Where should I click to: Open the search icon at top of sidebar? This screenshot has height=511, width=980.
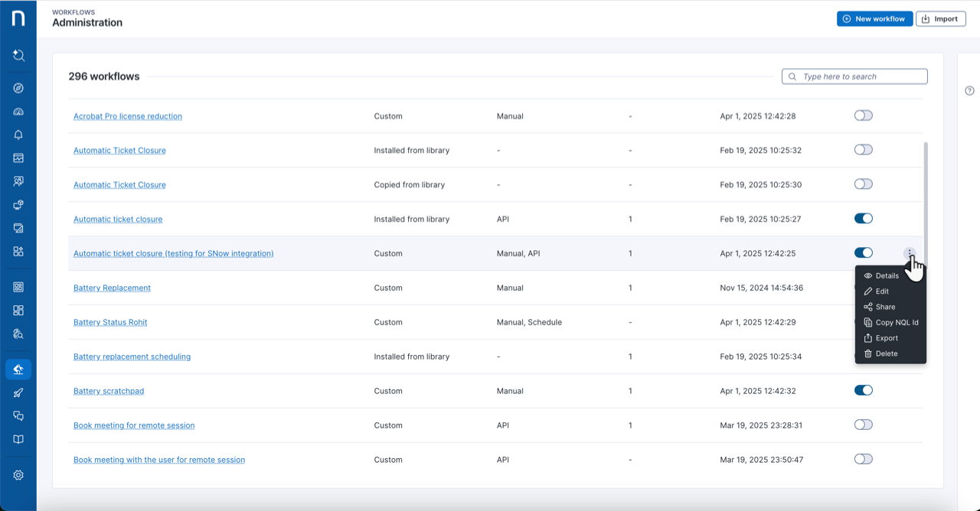pos(18,55)
